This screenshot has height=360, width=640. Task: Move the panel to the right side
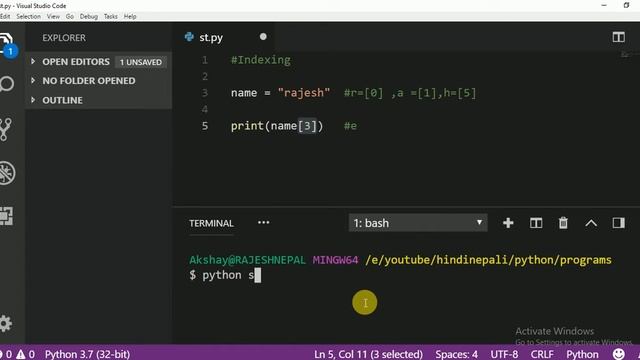click(618, 223)
